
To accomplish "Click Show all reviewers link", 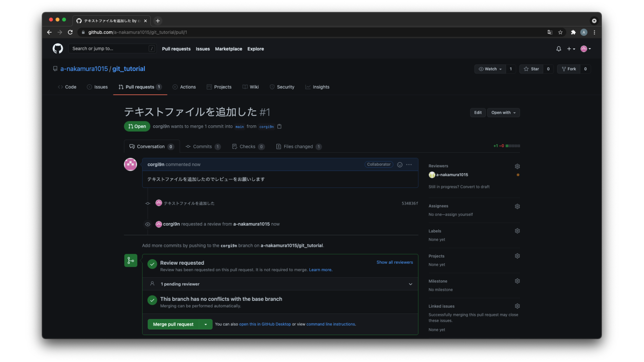I will tap(395, 262).
